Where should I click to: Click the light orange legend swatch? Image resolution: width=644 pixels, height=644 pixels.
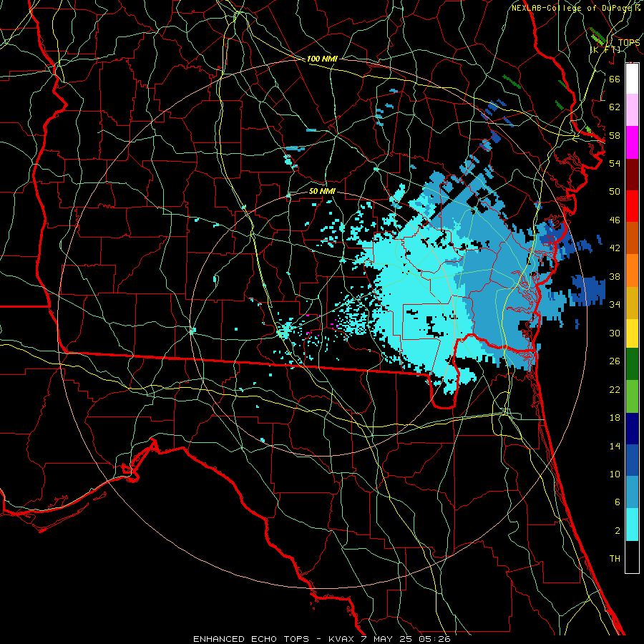click(x=632, y=270)
